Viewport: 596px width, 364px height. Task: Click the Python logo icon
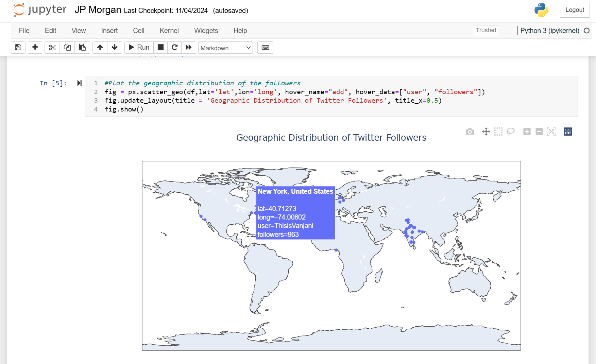pyautogui.click(x=541, y=10)
